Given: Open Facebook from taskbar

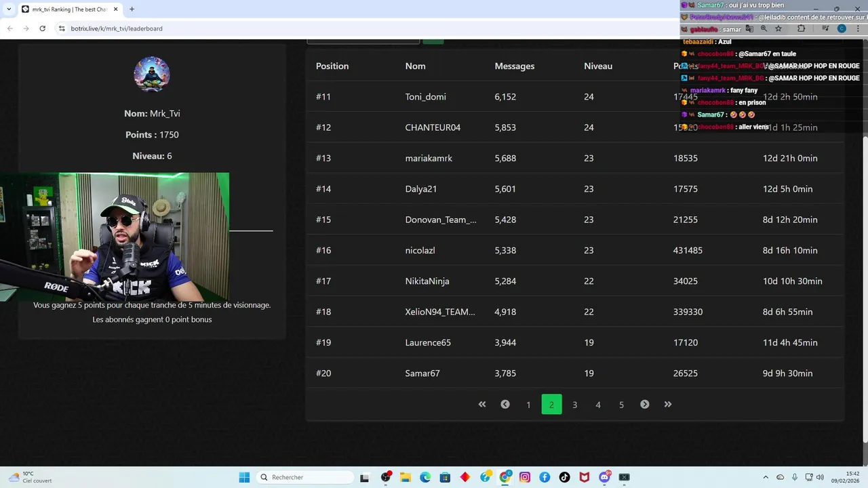Looking at the screenshot, I should (545, 477).
